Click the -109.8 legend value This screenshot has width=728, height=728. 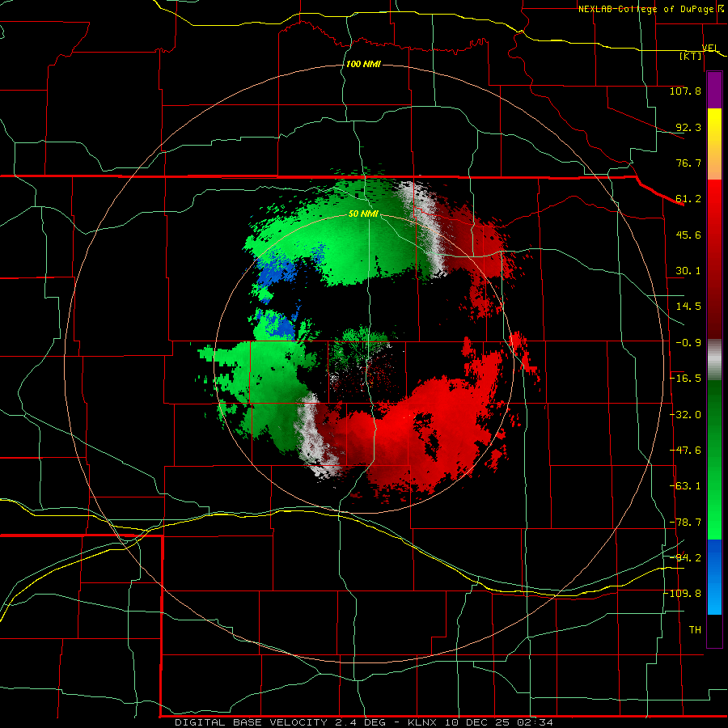pyautogui.click(x=683, y=594)
